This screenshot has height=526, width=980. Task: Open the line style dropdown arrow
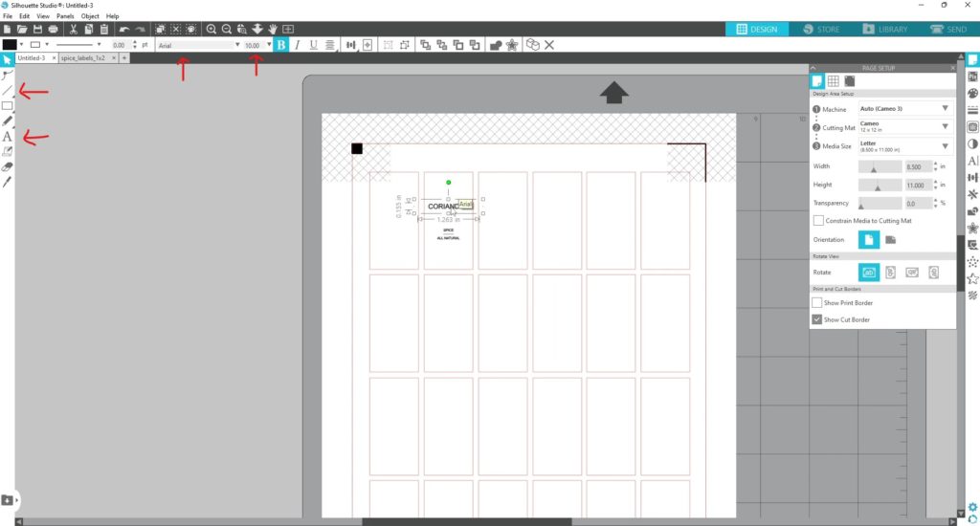(99, 44)
